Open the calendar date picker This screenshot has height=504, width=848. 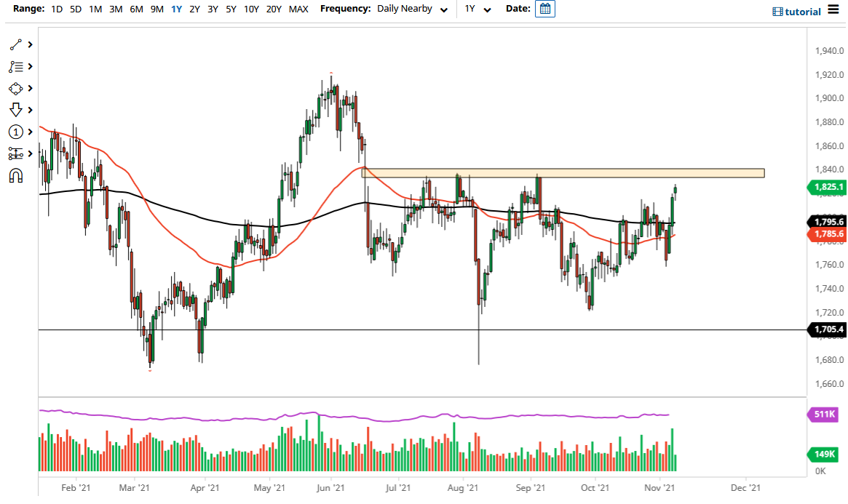(544, 9)
